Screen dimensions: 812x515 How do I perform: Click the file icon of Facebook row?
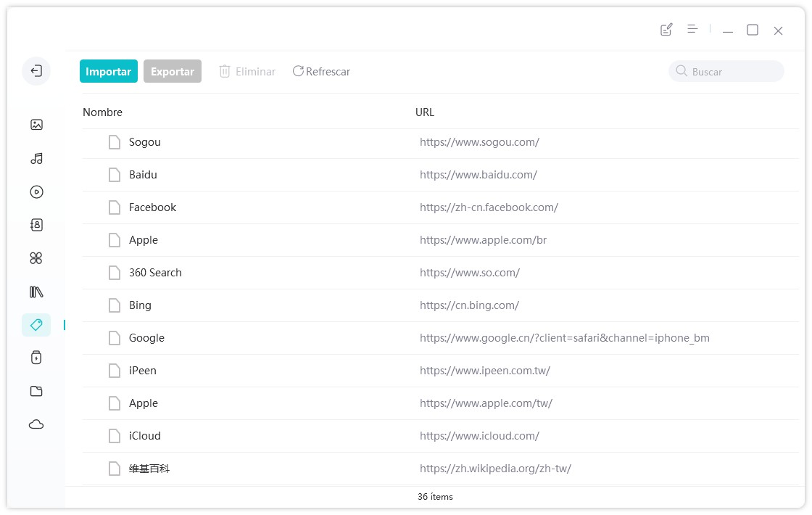(115, 207)
